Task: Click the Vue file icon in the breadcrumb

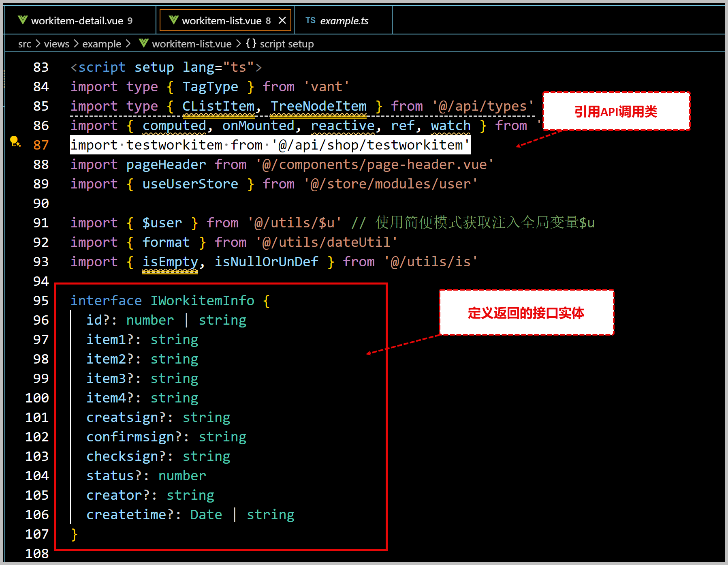Action: coord(144,43)
